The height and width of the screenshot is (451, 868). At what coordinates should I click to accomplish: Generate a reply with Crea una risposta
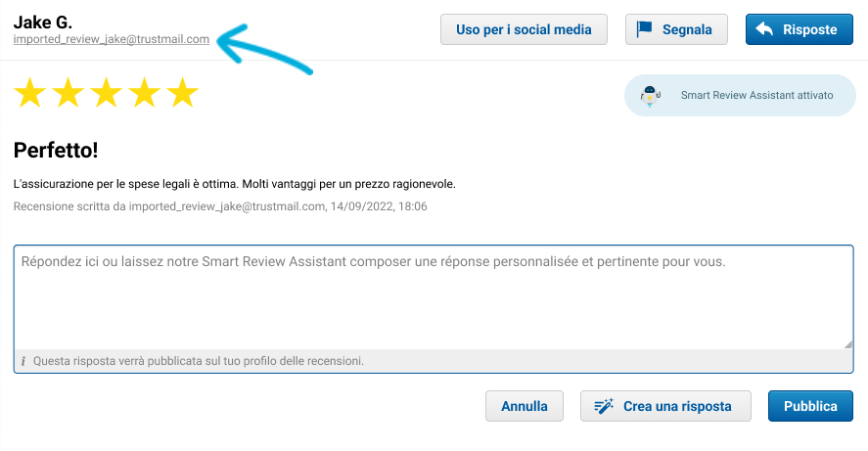click(665, 406)
